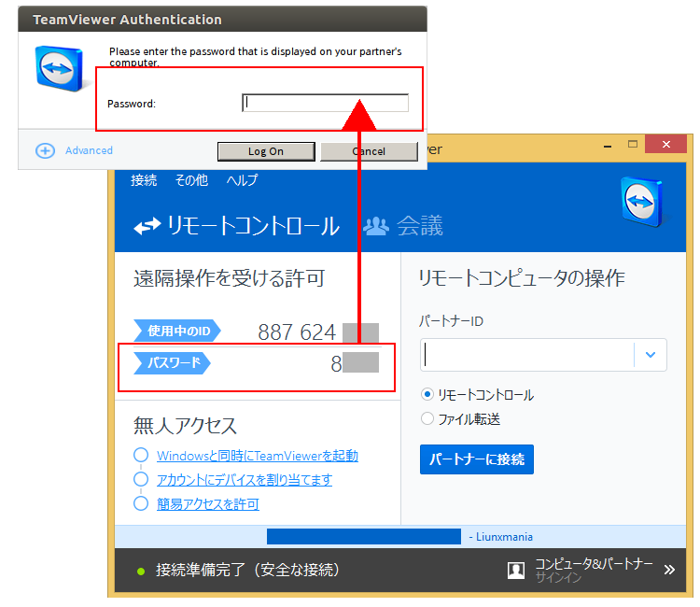The height and width of the screenshot is (607, 700).
Task: Click 接続準備完了 status text
Action: [247, 570]
